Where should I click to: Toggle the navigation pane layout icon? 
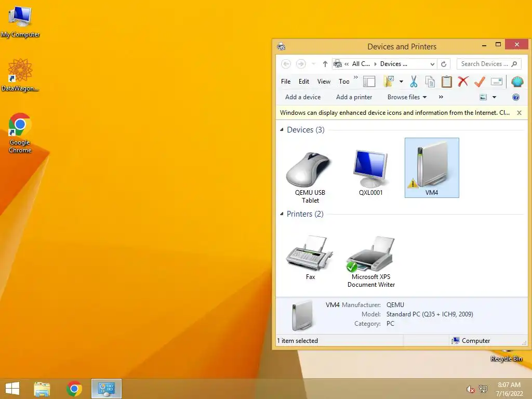(369, 82)
